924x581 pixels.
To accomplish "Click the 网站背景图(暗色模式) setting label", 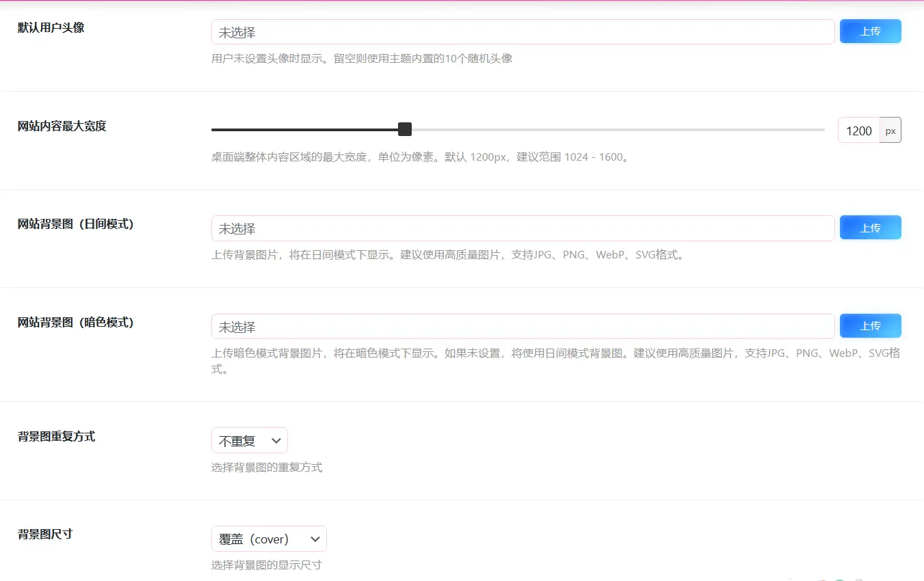I will tap(76, 323).
